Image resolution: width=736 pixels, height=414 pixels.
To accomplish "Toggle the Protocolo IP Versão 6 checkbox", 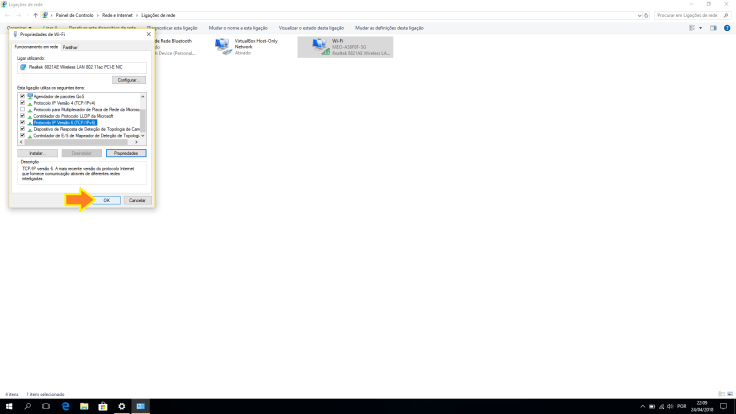I will click(x=22, y=122).
